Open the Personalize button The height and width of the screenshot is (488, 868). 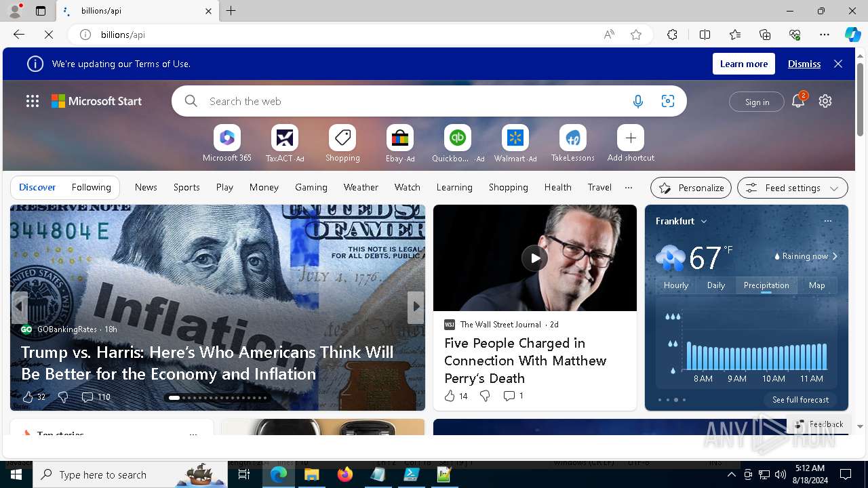(x=691, y=188)
